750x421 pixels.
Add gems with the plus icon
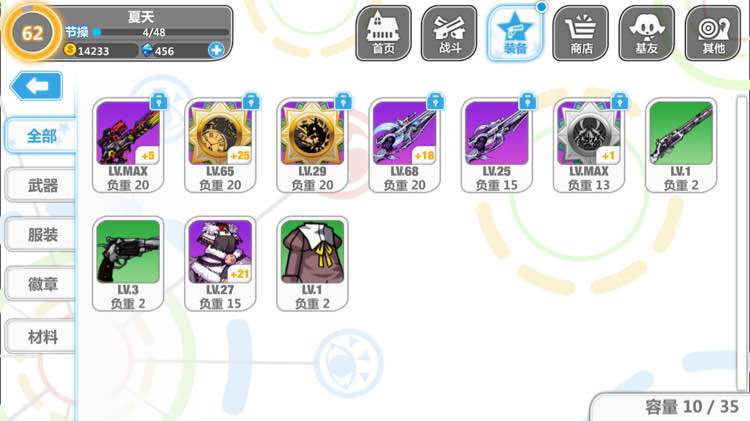pyautogui.click(x=216, y=50)
